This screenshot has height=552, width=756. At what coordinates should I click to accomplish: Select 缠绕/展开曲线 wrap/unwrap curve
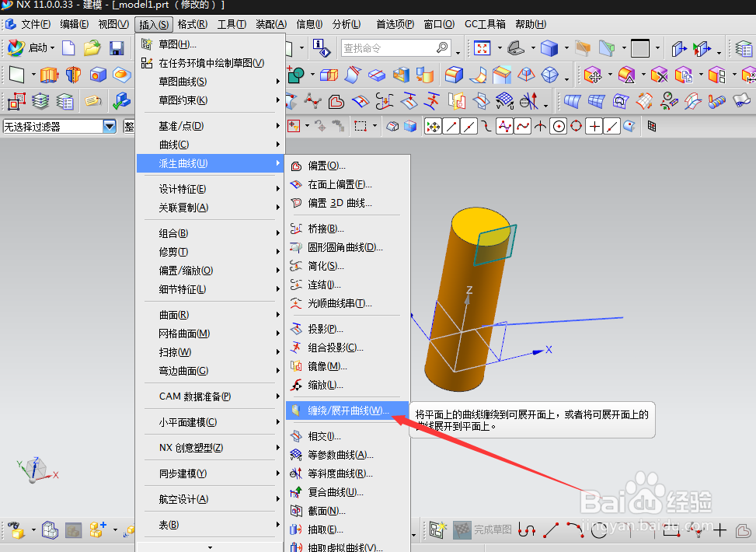tap(347, 411)
